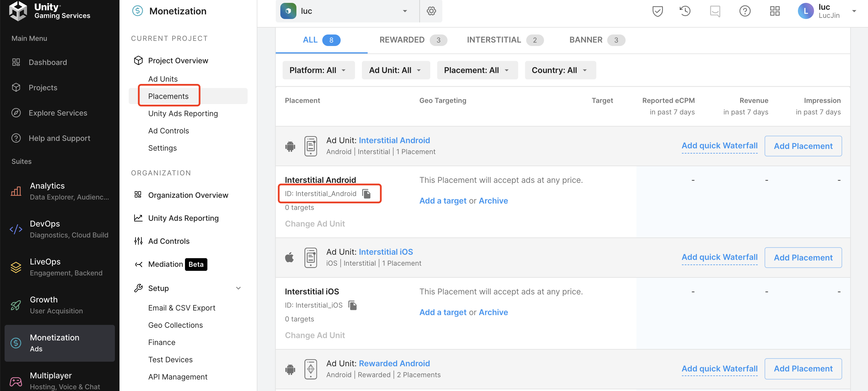Open Ad Controls under Current Project

click(169, 131)
